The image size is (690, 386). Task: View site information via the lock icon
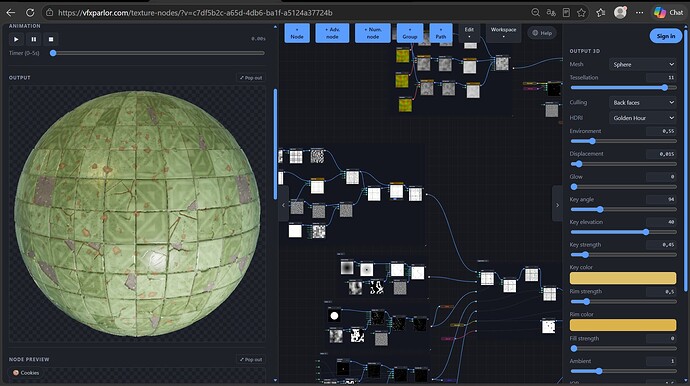[50, 13]
